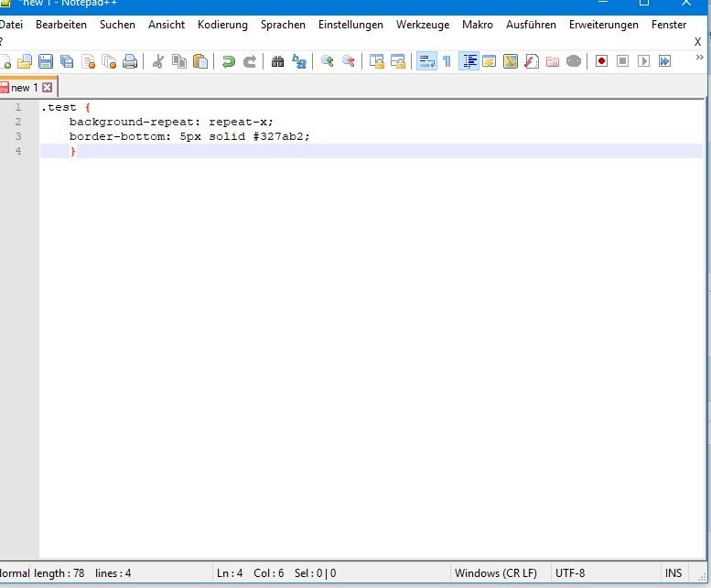Viewport: 711px width, 588px height.
Task: Close the new 1 tab
Action: pos(48,88)
